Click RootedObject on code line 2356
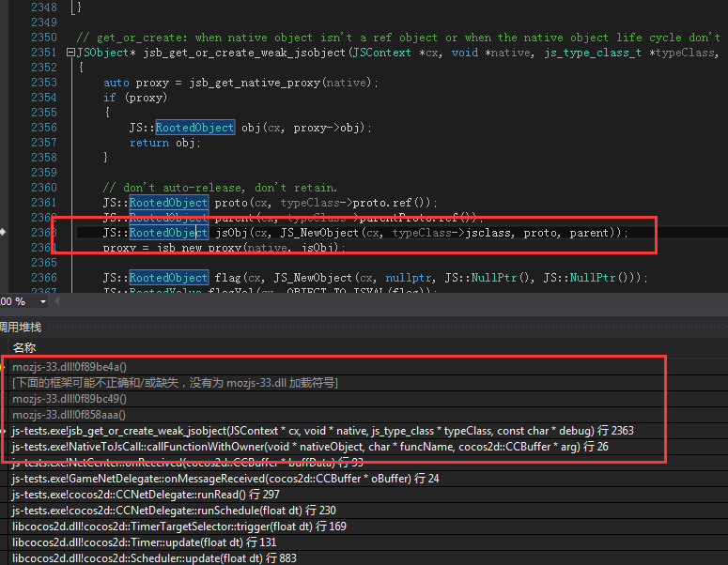The height and width of the screenshot is (565, 728). click(195, 128)
